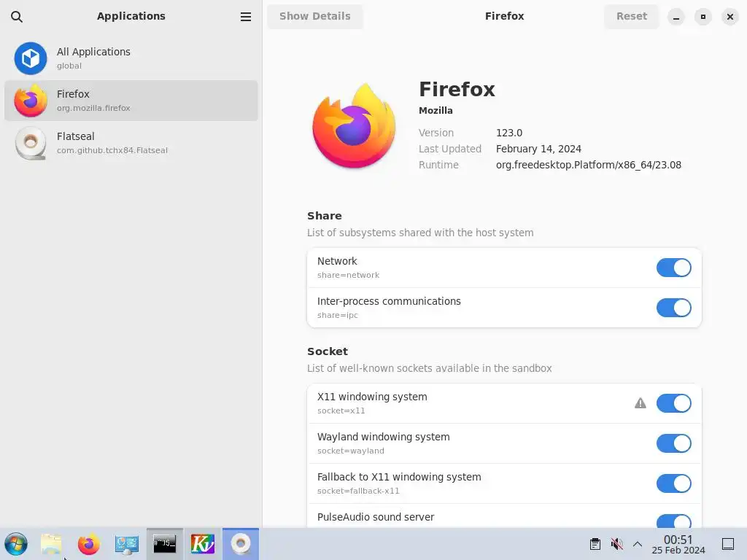The height and width of the screenshot is (560, 747).
Task: Select Firefox in the applications list
Action: point(131,101)
